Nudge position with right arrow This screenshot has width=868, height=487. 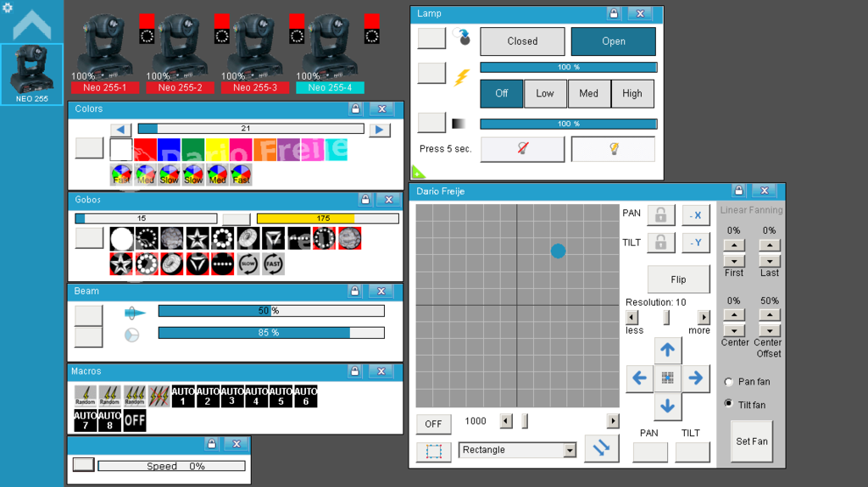696,379
